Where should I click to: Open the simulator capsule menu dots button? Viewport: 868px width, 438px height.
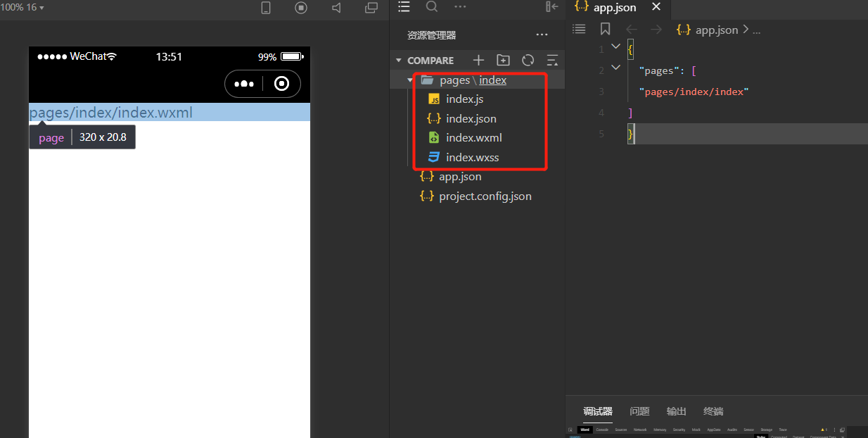[x=244, y=84]
